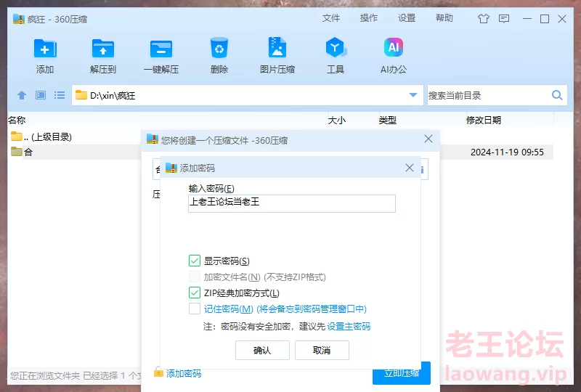The image size is (581, 392).
Task: Click the 解压到 (Extract to) icon
Action: click(x=103, y=49)
